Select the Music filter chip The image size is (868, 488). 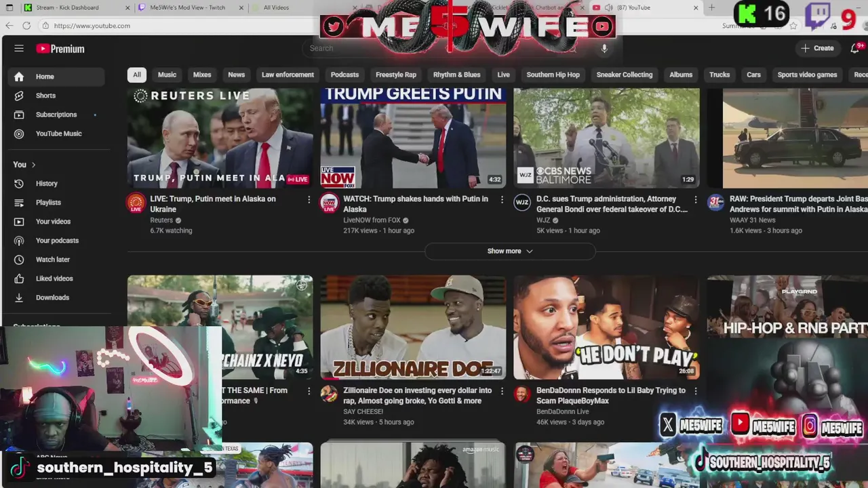pyautogui.click(x=167, y=75)
